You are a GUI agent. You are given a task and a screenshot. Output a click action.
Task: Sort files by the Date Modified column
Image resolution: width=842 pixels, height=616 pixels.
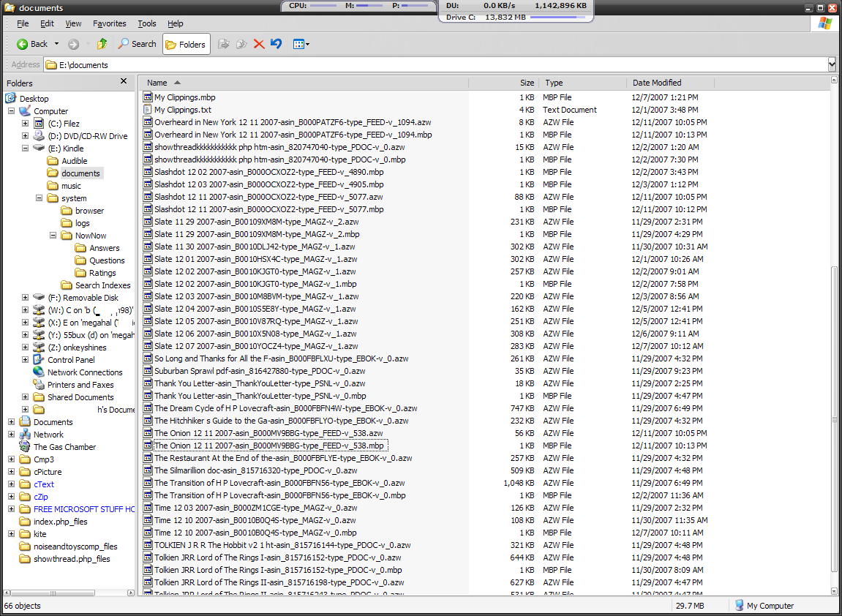670,83
